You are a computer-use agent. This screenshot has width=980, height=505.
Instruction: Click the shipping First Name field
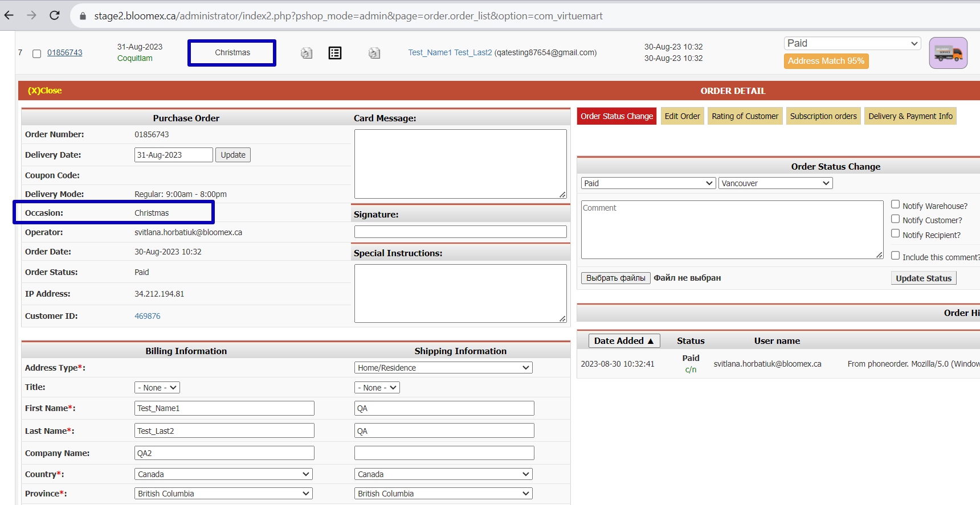coord(444,408)
